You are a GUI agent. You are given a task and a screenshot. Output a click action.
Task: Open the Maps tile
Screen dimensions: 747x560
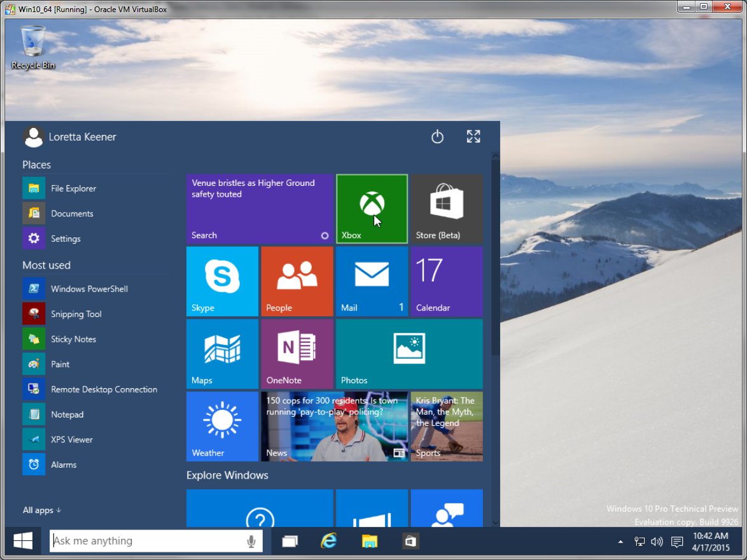tap(222, 354)
